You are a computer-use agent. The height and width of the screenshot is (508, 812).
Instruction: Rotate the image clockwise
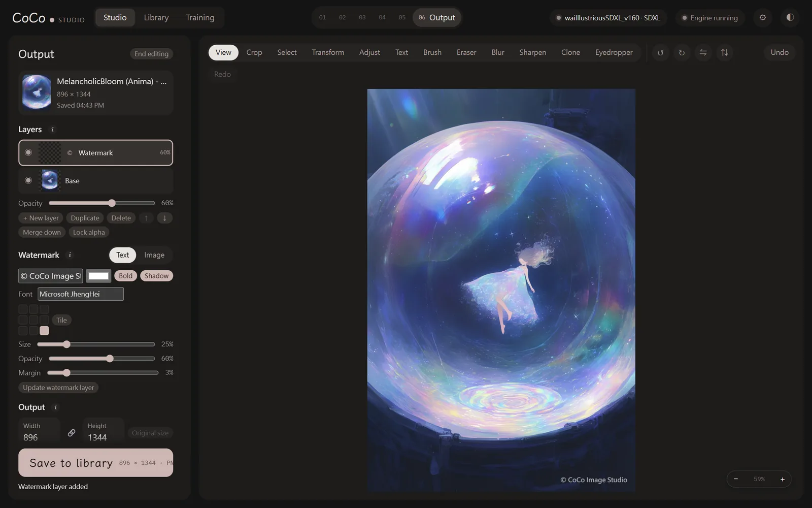tap(682, 53)
